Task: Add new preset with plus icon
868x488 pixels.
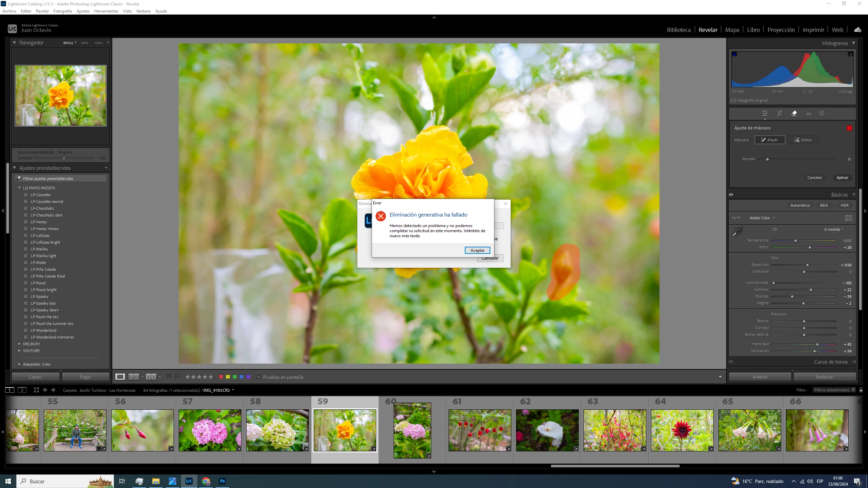Action: [x=106, y=168]
